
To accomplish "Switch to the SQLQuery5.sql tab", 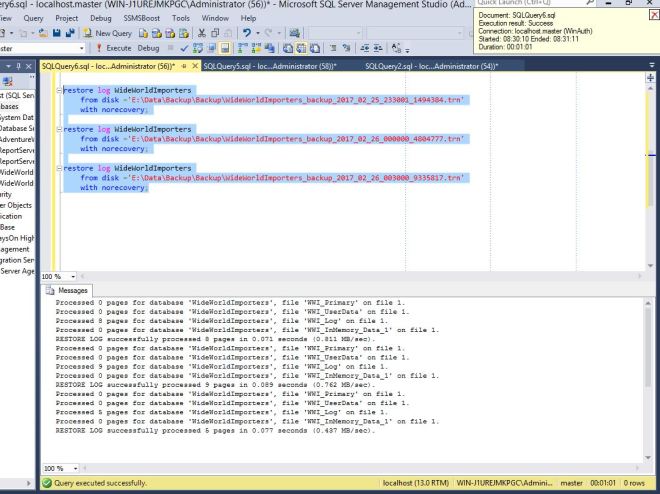I will [270, 66].
